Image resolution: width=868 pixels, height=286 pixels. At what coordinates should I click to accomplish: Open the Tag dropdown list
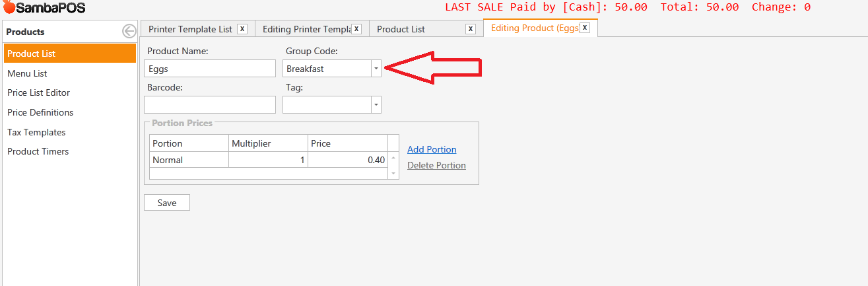(x=376, y=104)
